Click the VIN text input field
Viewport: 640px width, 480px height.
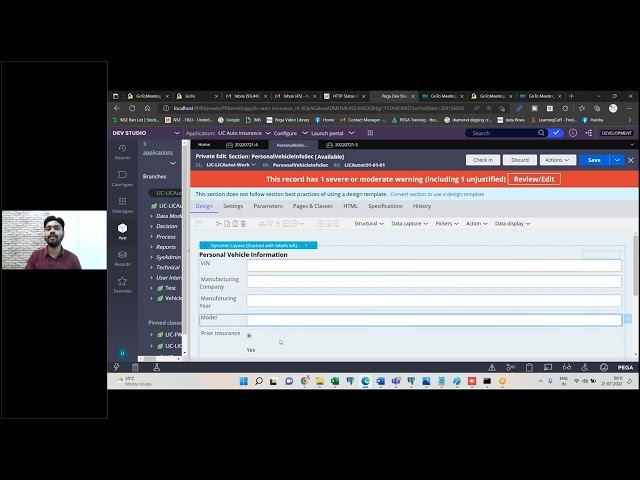coord(433,265)
